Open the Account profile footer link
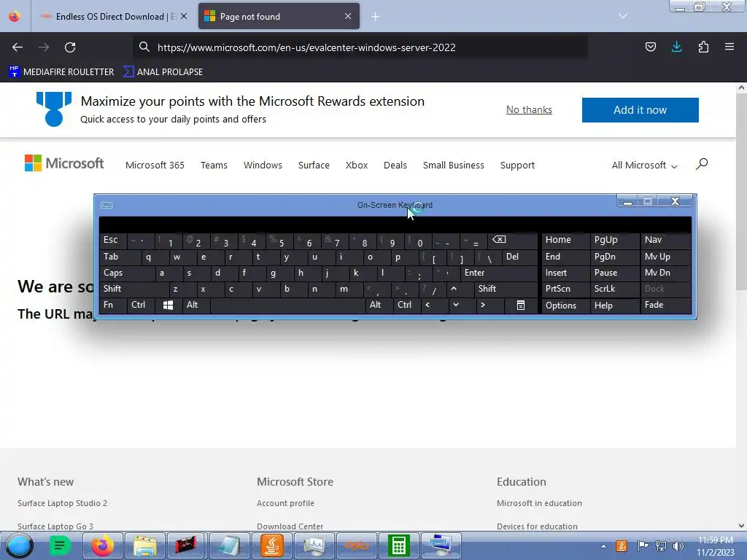This screenshot has width=747, height=560. coord(285,503)
